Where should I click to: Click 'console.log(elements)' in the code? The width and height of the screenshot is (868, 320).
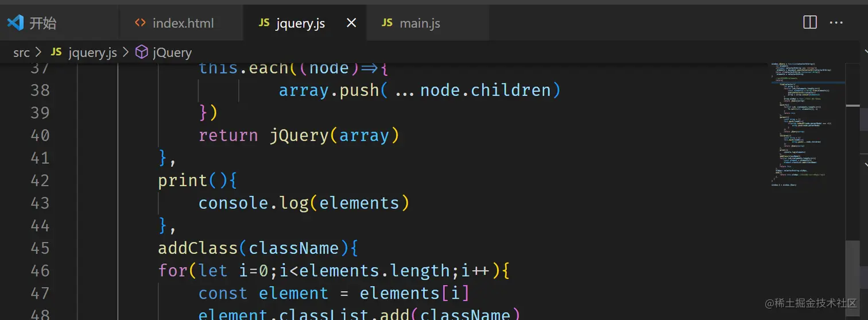click(x=304, y=203)
